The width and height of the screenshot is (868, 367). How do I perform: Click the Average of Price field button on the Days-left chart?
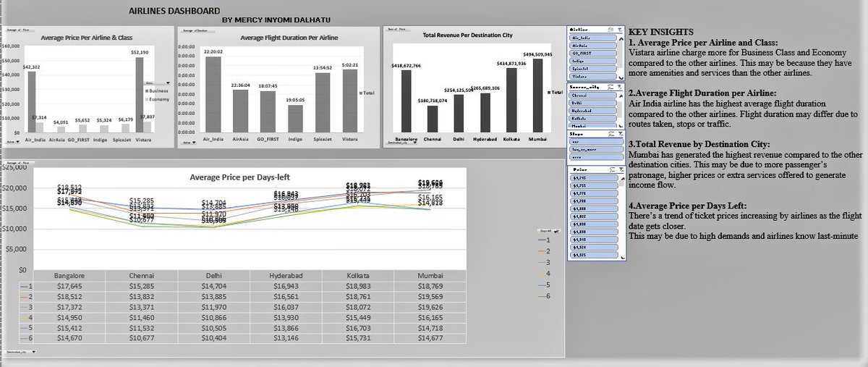point(20,162)
